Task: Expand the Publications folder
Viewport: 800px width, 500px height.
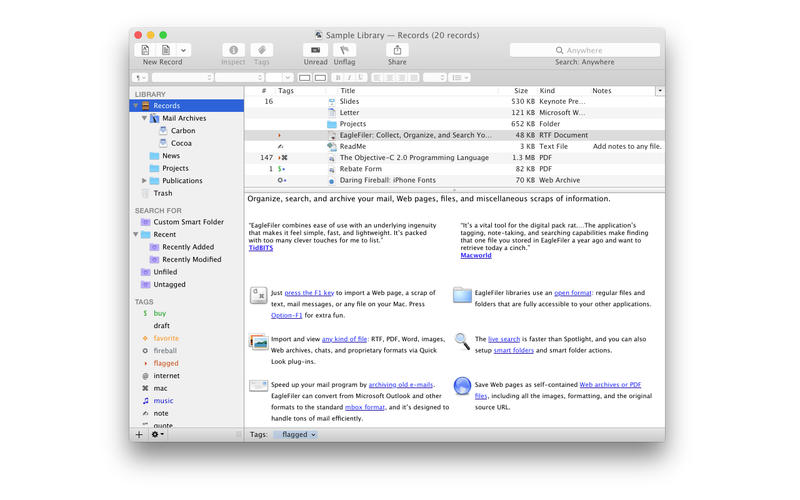Action: tap(144, 181)
